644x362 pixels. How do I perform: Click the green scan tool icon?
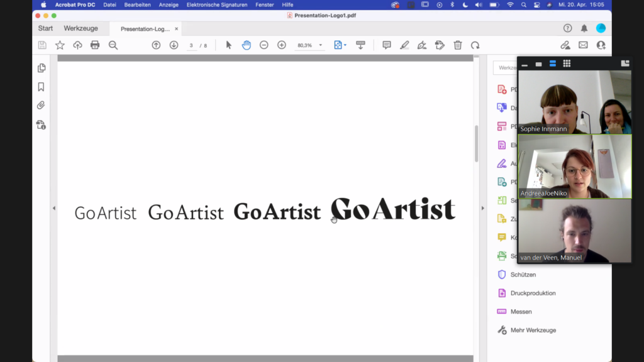(x=502, y=256)
